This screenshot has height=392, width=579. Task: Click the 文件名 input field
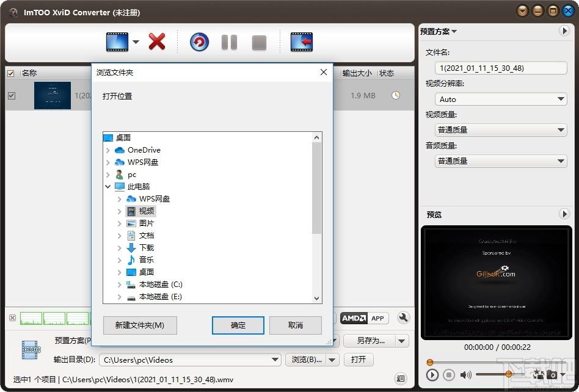point(501,68)
